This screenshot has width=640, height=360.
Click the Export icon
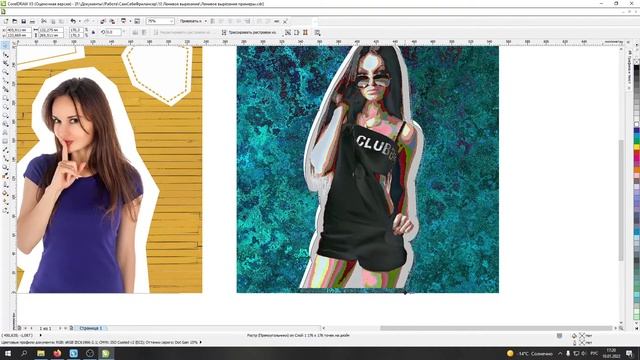[x=112, y=21]
